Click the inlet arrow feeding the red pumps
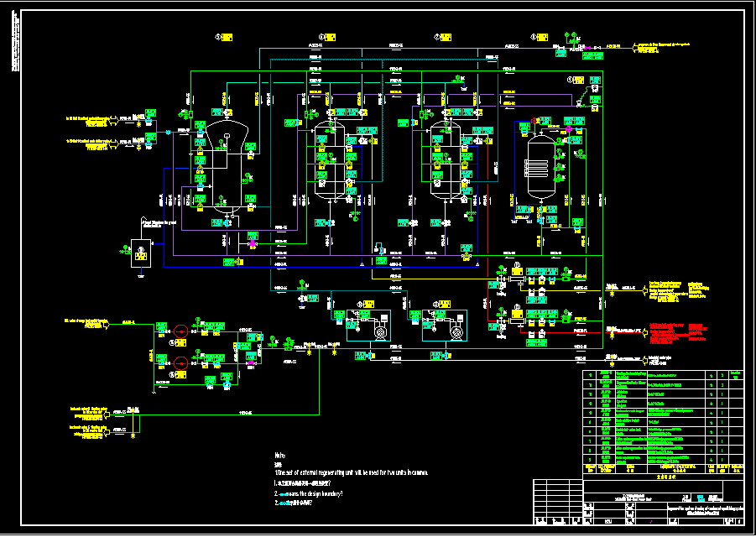This screenshot has height=537, width=756. 107,325
